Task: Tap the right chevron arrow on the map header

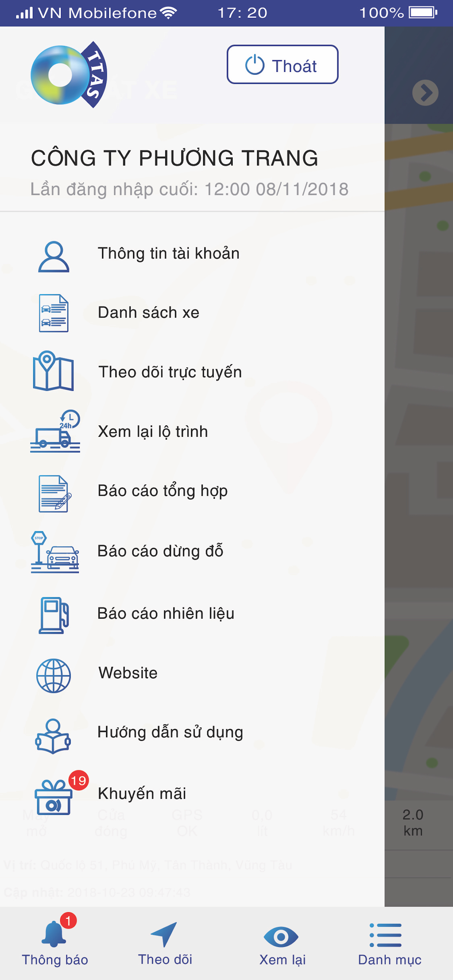Action: (x=425, y=93)
